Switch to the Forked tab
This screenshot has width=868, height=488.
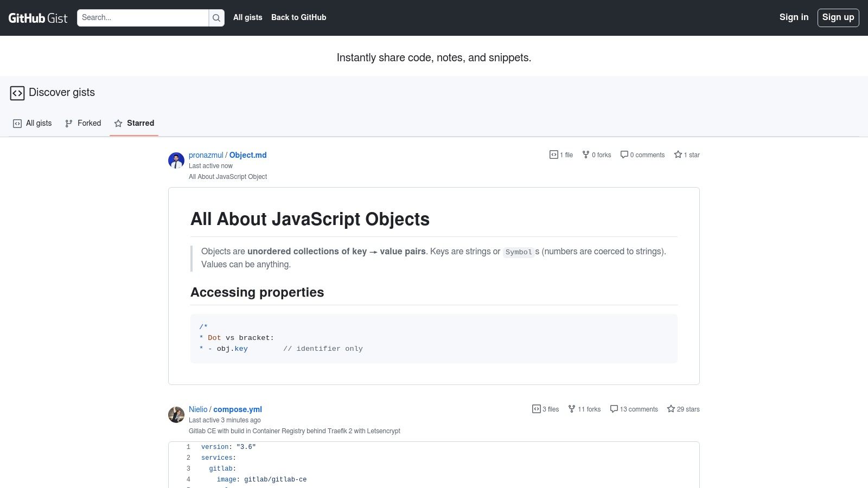point(83,123)
